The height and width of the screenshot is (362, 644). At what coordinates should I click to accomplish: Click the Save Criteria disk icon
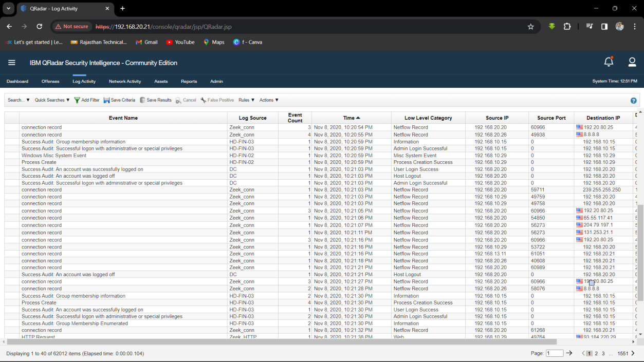click(106, 100)
